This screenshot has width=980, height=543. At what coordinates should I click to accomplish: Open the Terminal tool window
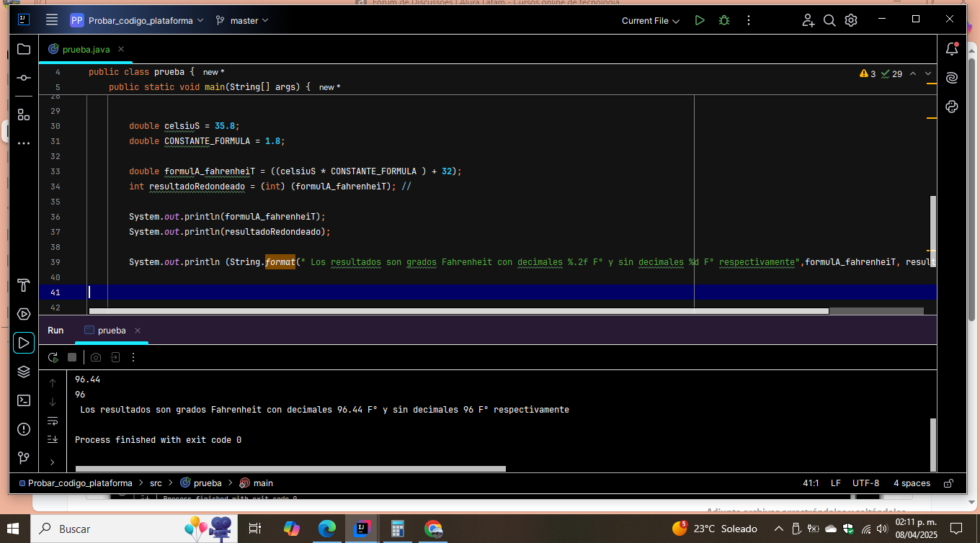[24, 400]
